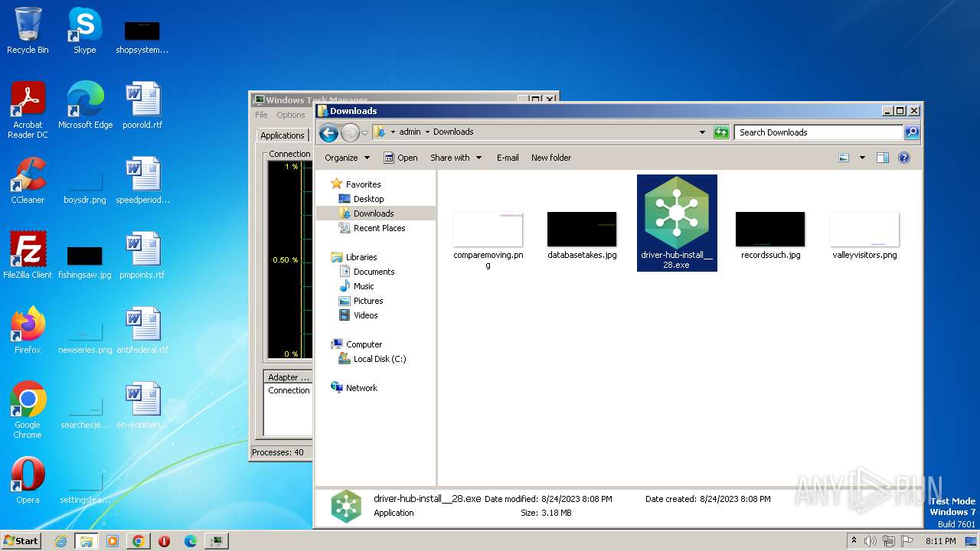Click the Explorer forward arrow button
Screen dimensions: 980x551
coord(350,132)
